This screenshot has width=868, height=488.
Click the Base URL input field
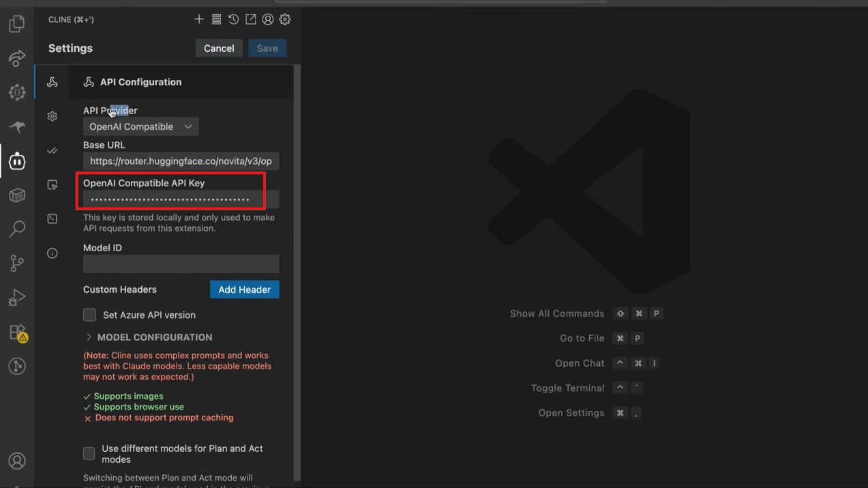tap(181, 161)
